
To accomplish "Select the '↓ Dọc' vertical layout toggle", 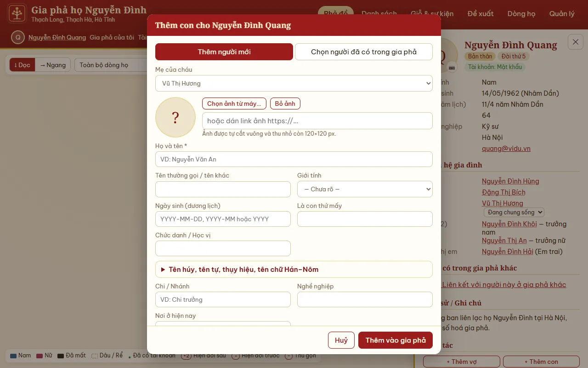I will click(x=22, y=65).
